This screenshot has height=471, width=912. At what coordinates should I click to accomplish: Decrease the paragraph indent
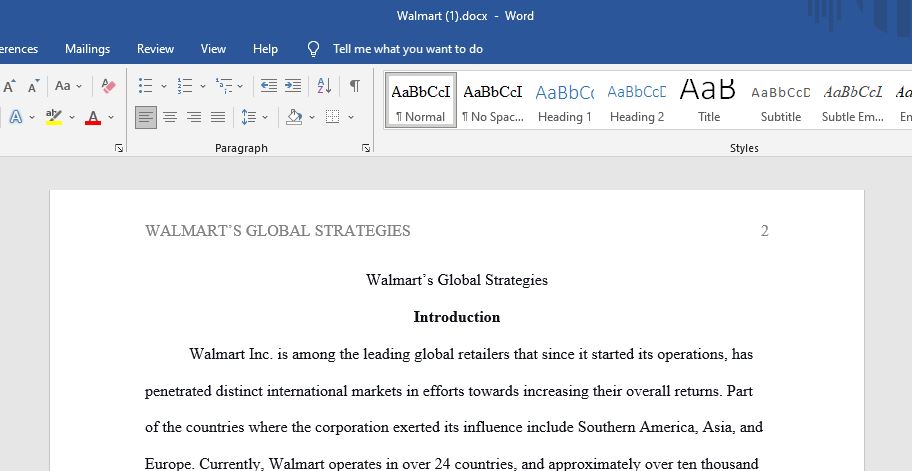pyautogui.click(x=269, y=86)
